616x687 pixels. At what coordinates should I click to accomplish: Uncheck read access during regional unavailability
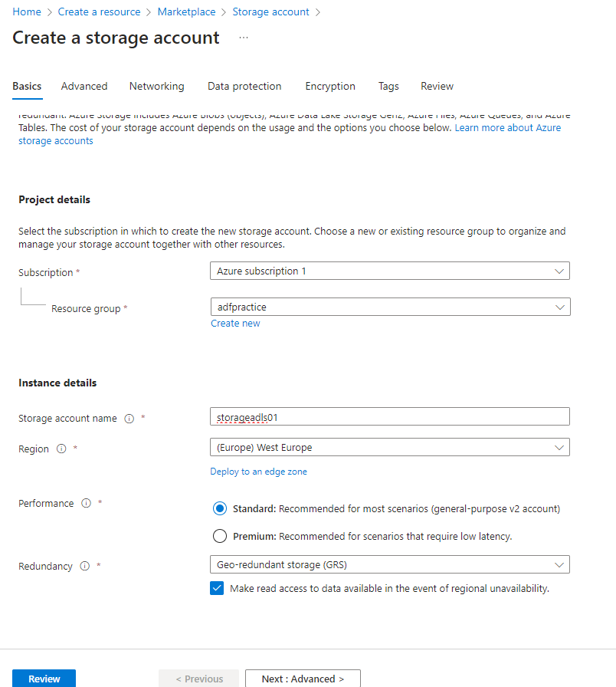point(217,587)
